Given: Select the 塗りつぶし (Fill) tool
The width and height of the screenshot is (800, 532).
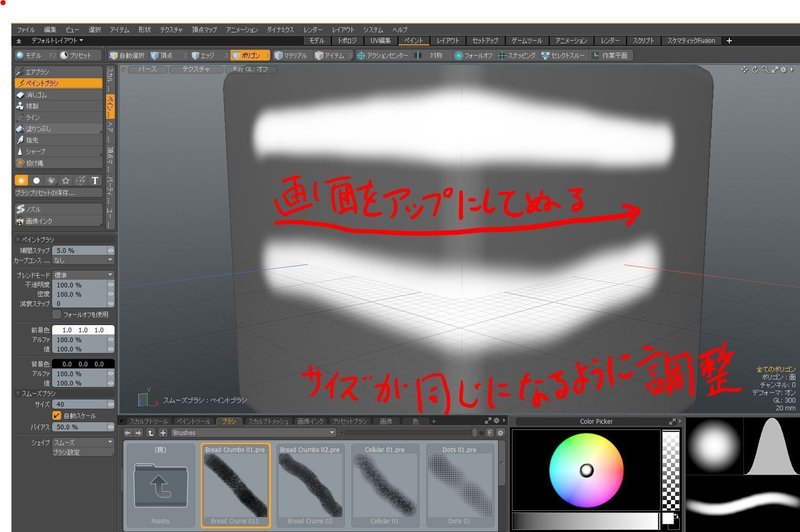Looking at the screenshot, I should tap(58, 129).
